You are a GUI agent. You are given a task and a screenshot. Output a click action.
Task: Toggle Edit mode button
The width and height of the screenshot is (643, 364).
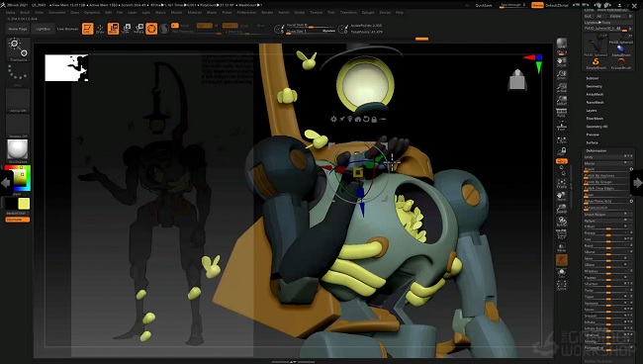[87, 29]
